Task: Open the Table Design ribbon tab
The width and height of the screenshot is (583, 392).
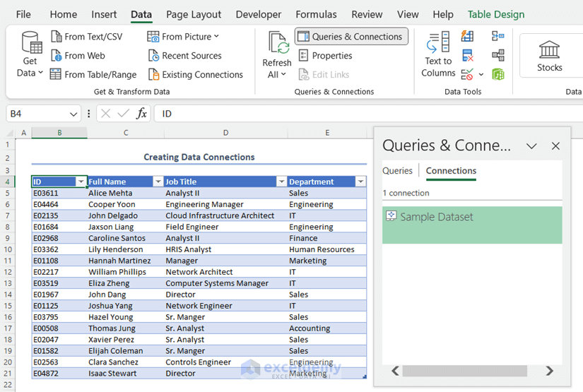Action: (x=496, y=14)
